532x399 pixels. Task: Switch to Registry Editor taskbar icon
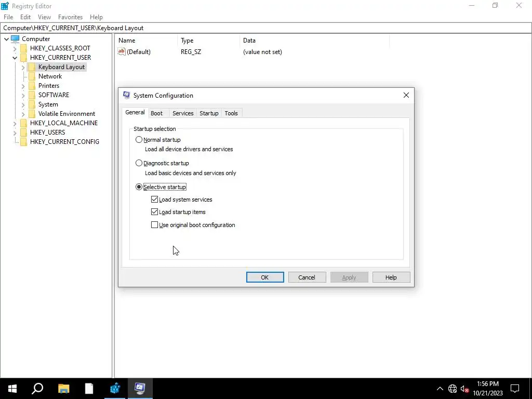pos(115,389)
